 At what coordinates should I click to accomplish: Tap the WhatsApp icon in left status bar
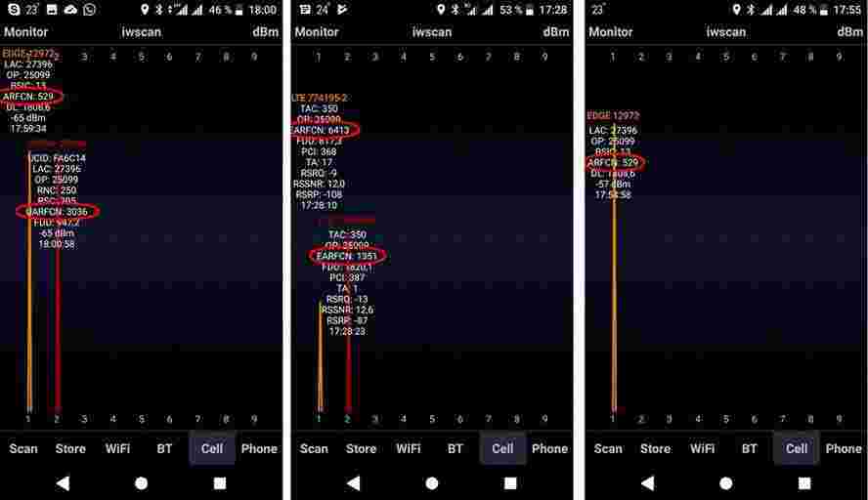(x=89, y=10)
